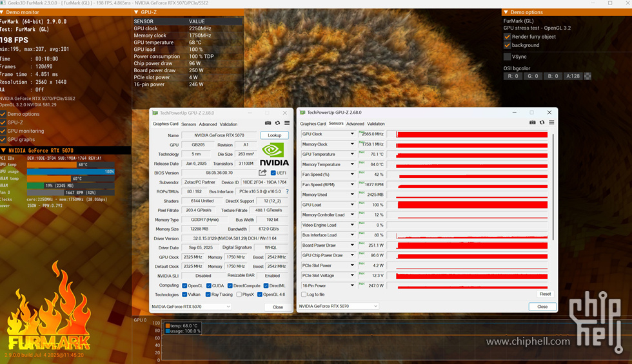Click the MAX indicator icon beside the GPU Clock reading
The width and height of the screenshot is (632, 364).
point(362,132)
